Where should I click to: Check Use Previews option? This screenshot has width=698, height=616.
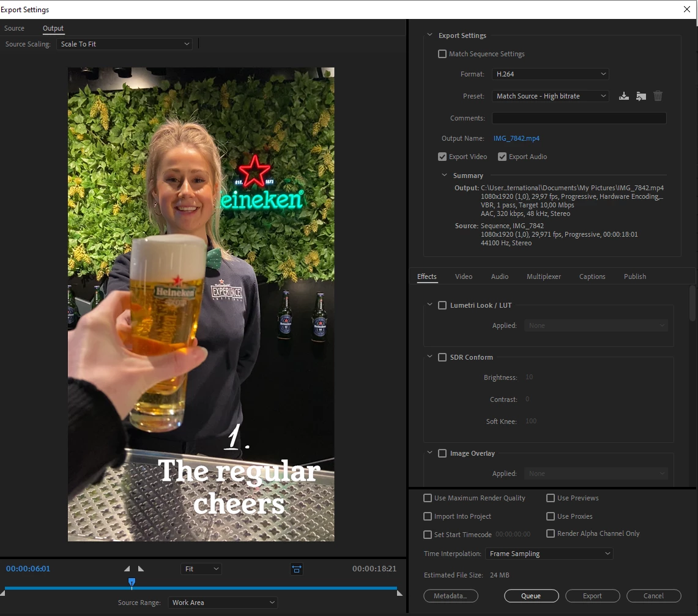point(550,498)
